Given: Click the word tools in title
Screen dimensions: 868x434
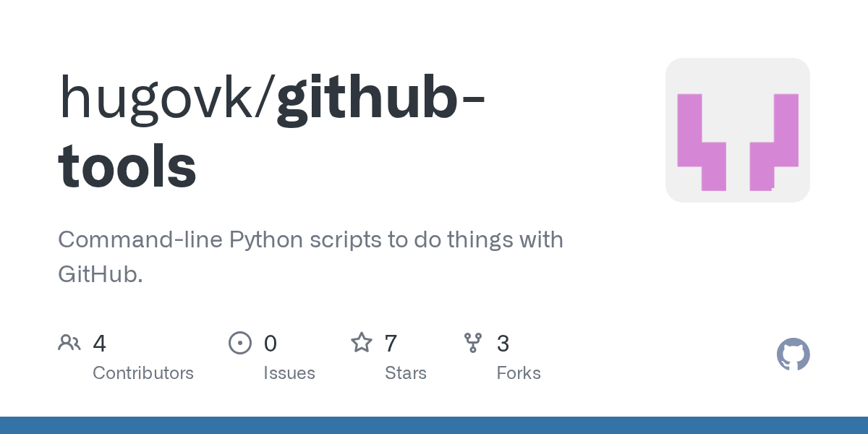Looking at the screenshot, I should tap(127, 165).
